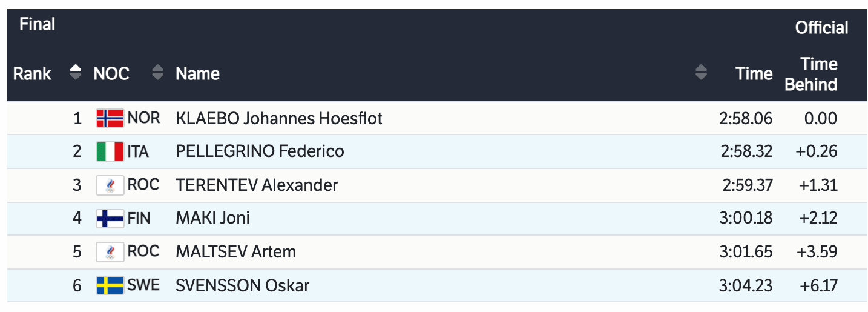The height and width of the screenshot is (312, 868).
Task: Click the Italy flag icon
Action: pyautogui.click(x=110, y=151)
